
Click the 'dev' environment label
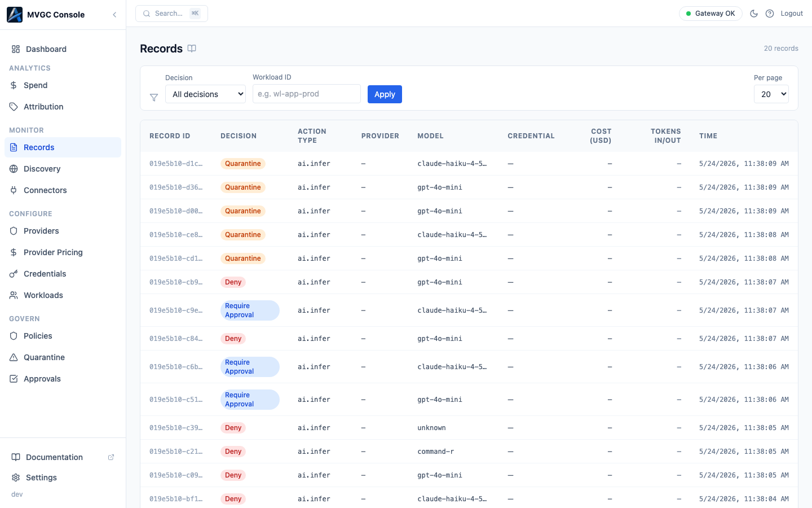pyautogui.click(x=17, y=494)
